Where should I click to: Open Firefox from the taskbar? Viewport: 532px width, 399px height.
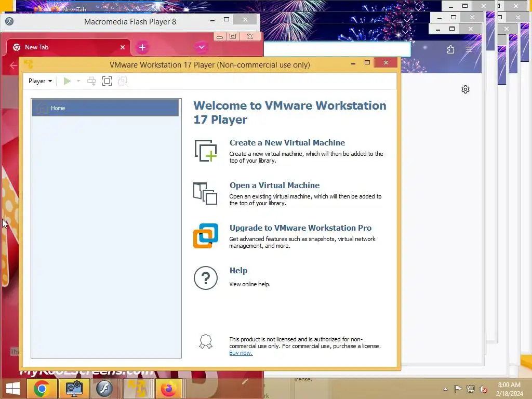coord(169,389)
